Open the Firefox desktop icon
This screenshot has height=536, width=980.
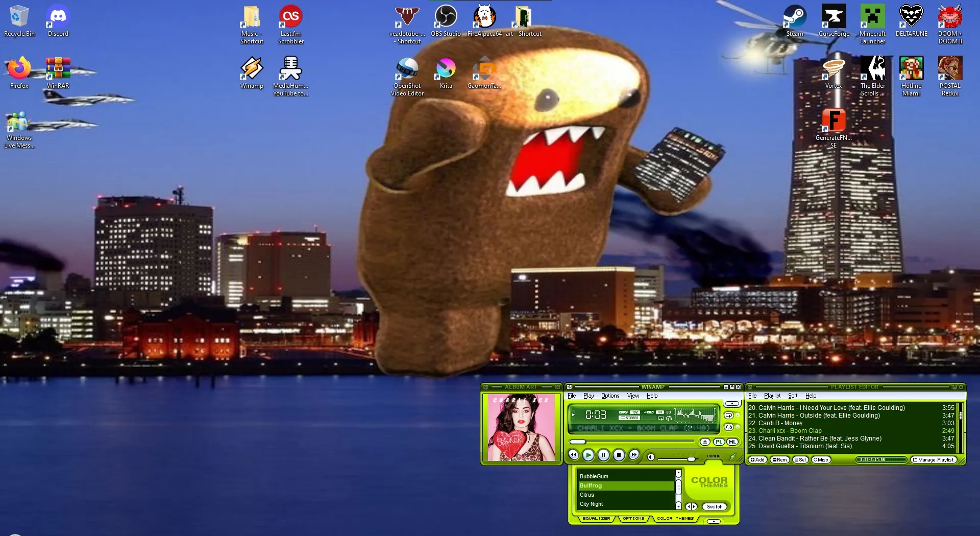[x=19, y=73]
